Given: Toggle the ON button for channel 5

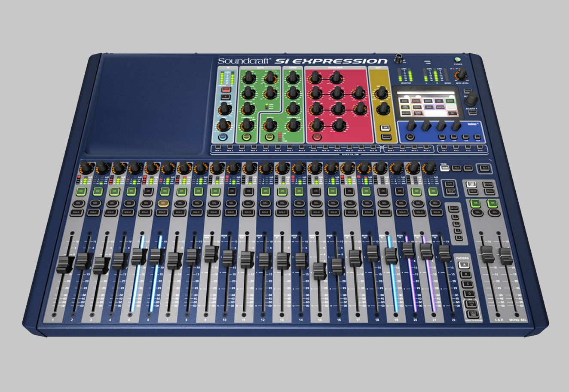Looking at the screenshot, I should coord(147,191).
